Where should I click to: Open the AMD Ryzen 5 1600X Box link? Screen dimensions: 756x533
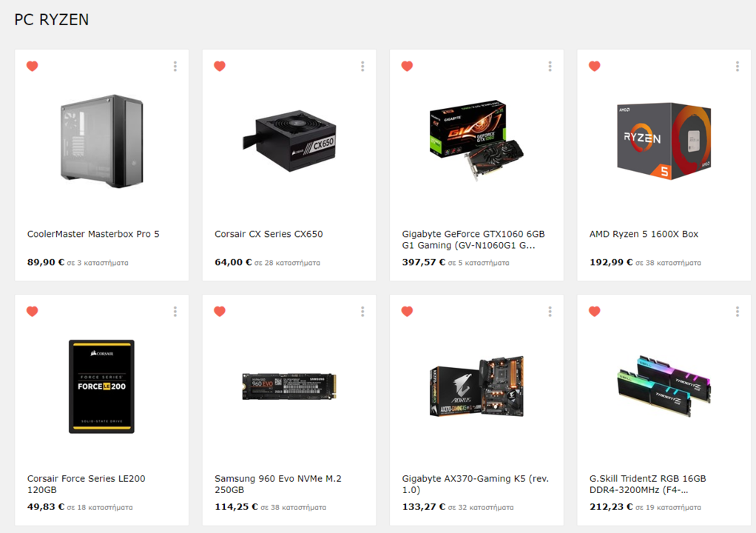644,234
